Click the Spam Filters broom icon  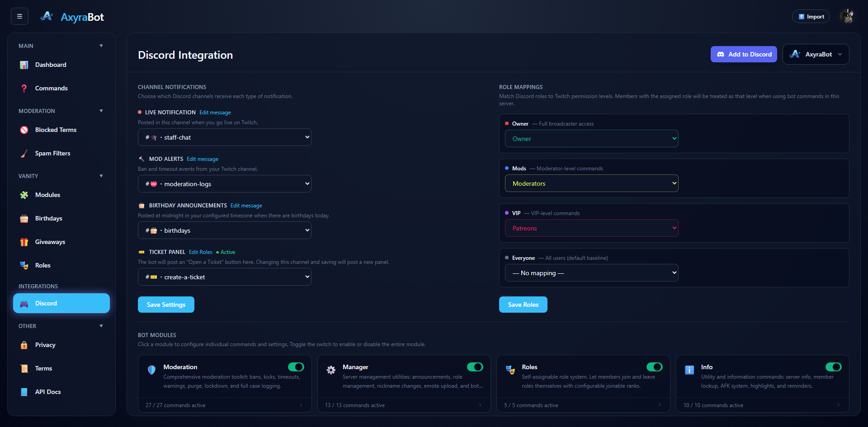24,153
